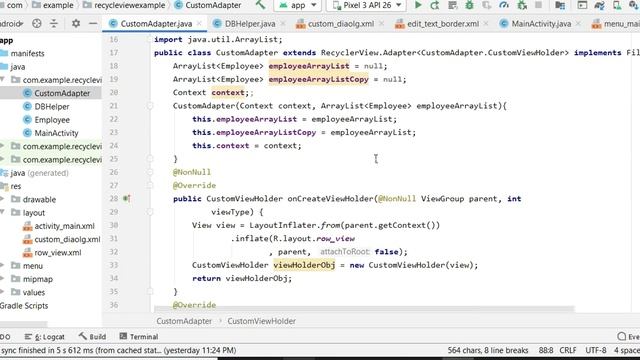Open the app run configuration dropdown
The width and height of the screenshot is (640, 360).
298,5
